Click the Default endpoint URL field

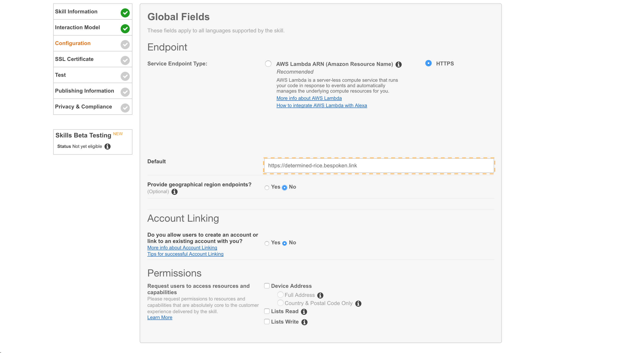pos(379,166)
